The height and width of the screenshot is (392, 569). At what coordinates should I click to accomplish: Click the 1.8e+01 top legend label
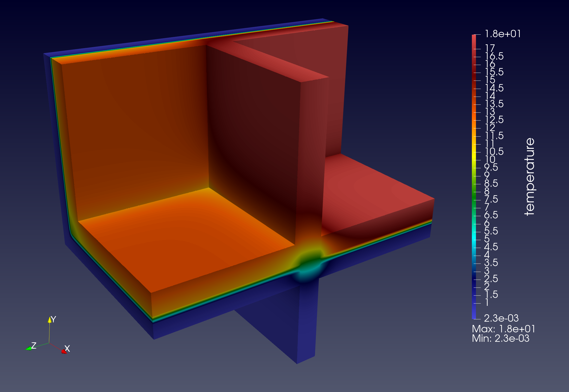(x=502, y=34)
